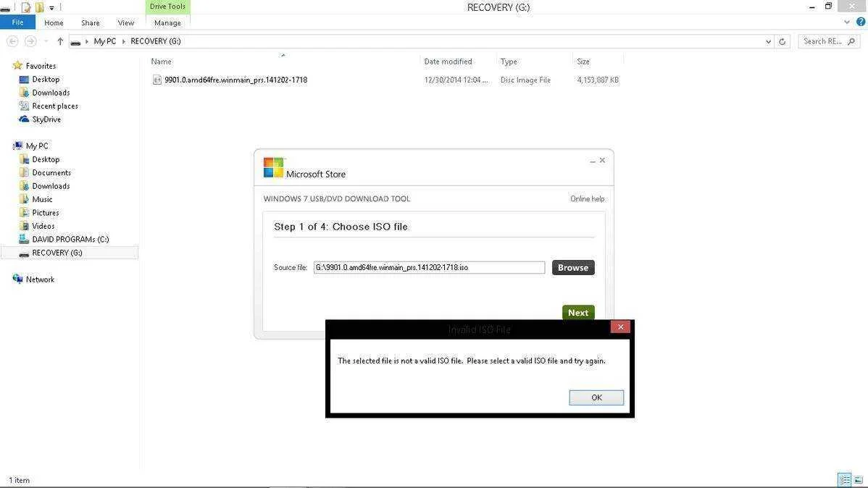
Task: Click the disc image file icon
Action: click(x=157, y=80)
